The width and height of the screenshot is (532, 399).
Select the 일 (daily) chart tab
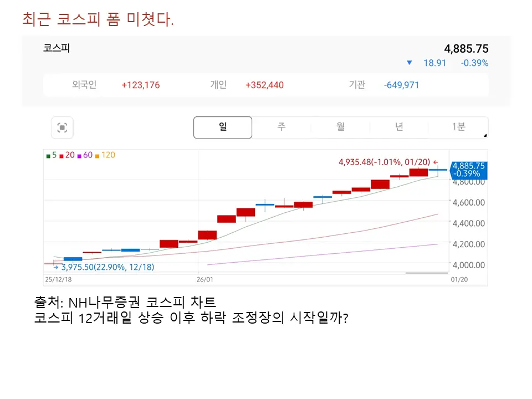tap(223, 127)
